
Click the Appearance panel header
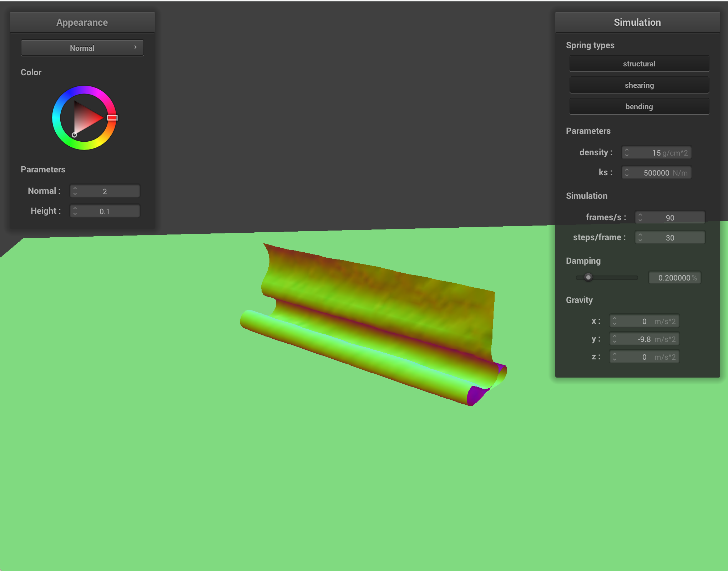(82, 22)
